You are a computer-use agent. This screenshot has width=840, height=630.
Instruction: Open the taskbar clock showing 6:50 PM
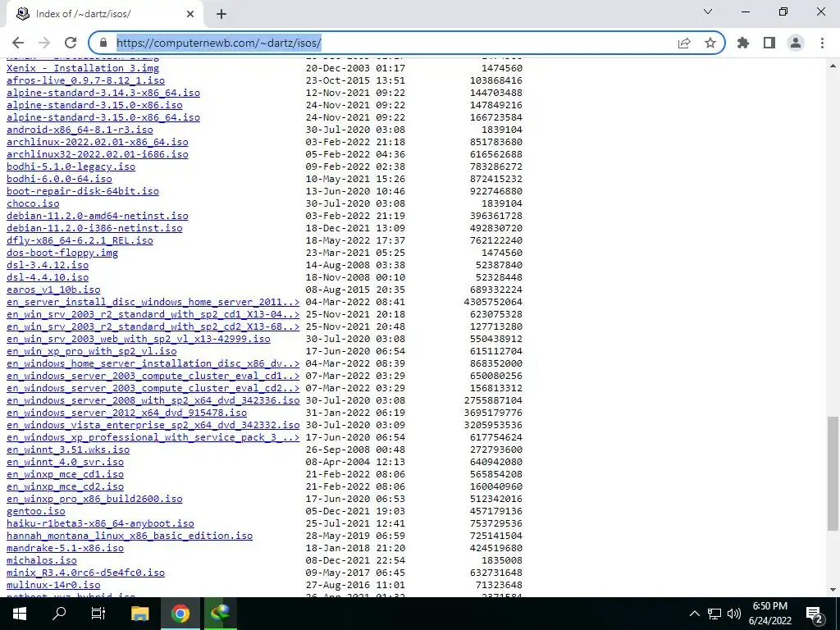(769, 614)
